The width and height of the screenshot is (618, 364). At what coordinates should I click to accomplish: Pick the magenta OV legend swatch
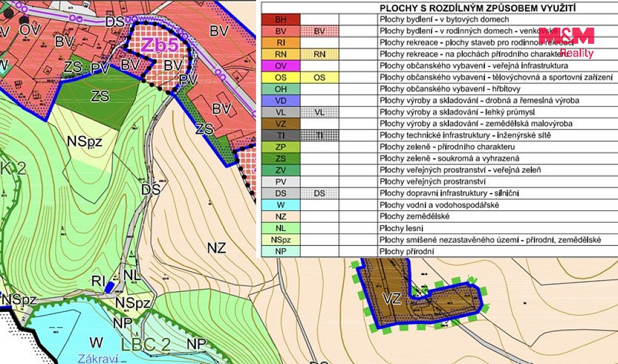pyautogui.click(x=280, y=66)
